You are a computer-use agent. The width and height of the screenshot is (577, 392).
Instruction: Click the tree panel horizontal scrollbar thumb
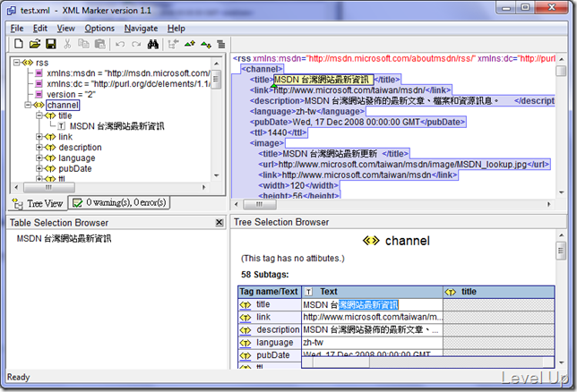[x=49, y=188]
